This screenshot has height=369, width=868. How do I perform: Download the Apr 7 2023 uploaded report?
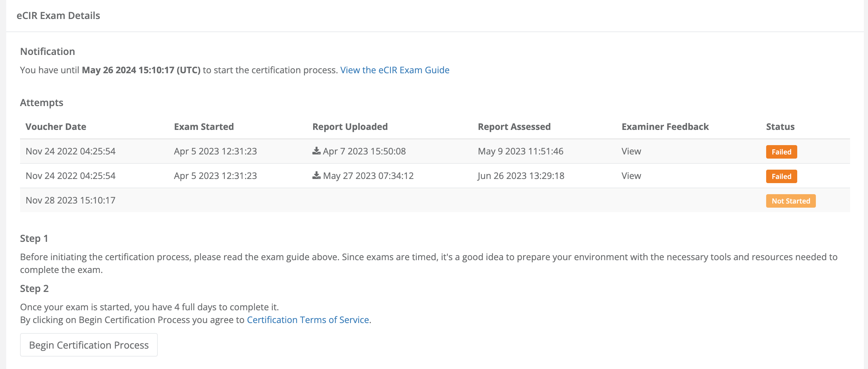316,151
